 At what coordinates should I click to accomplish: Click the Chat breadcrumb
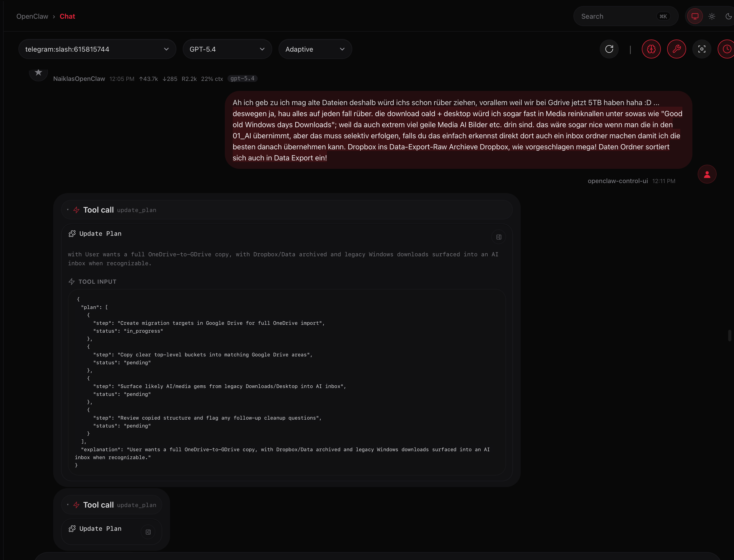point(67,16)
